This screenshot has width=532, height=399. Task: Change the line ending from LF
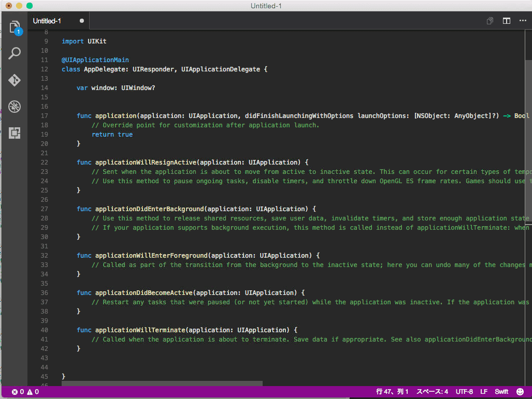(483, 391)
